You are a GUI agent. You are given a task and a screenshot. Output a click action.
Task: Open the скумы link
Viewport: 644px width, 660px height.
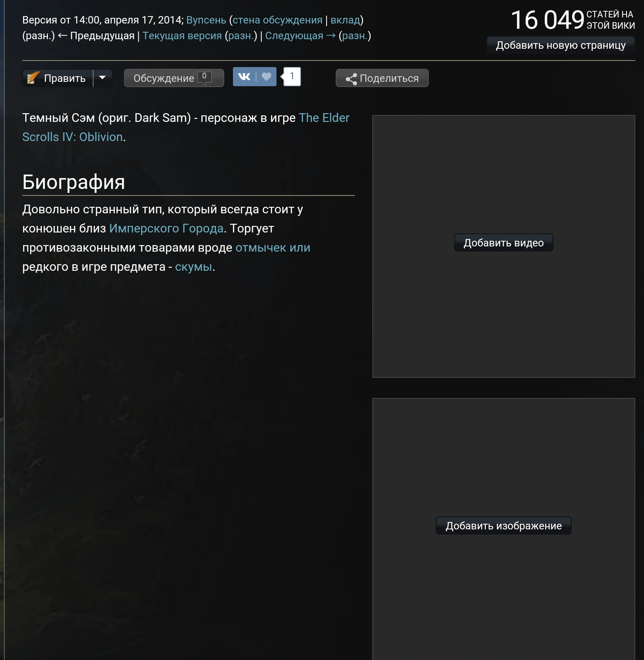(x=193, y=267)
